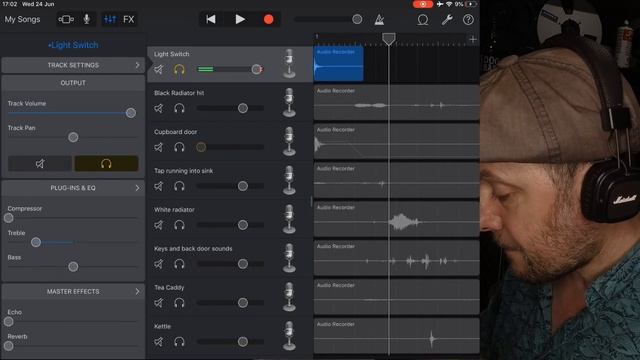
Task: Tap the microphone input icon in toolbar
Action: point(87,19)
